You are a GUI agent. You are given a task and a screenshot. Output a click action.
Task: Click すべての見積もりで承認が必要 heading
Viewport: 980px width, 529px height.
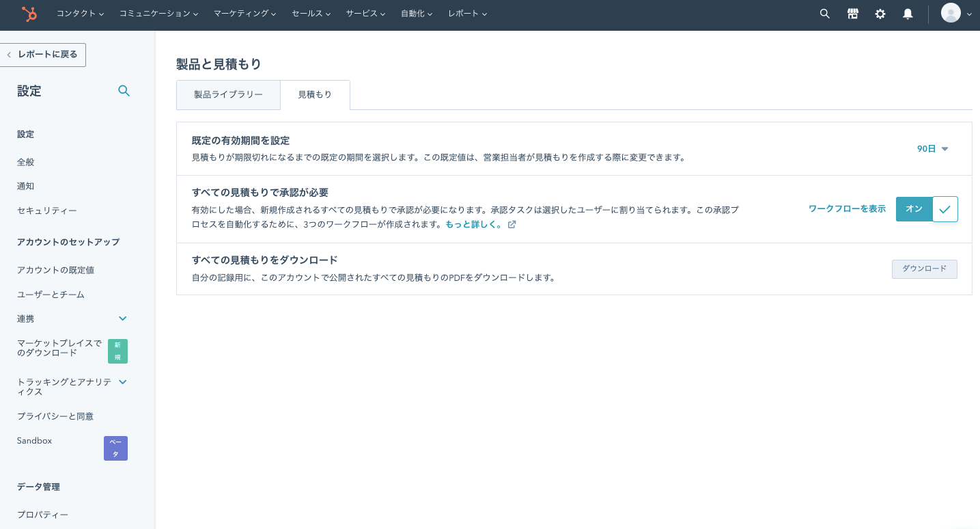tap(260, 193)
